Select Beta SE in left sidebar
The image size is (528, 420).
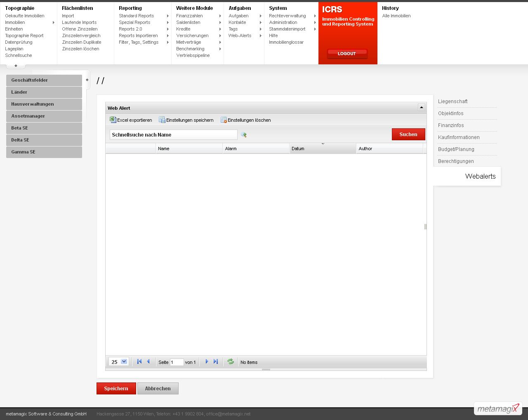(44, 128)
